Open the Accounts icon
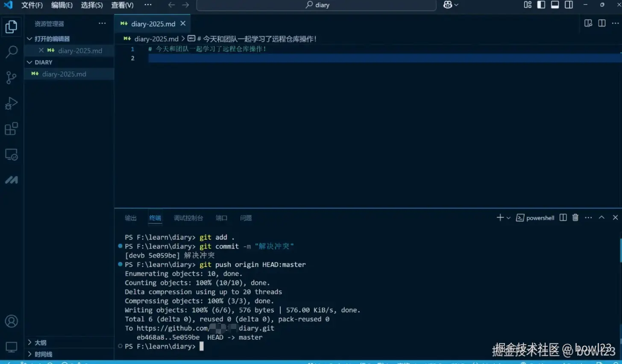 point(12,321)
